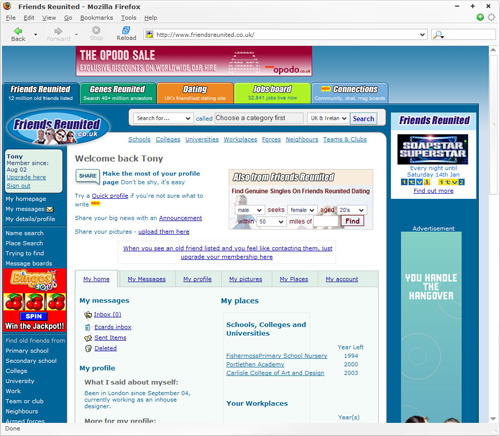Click the green plus icon in menu bar

pyautogui.click(x=480, y=17)
